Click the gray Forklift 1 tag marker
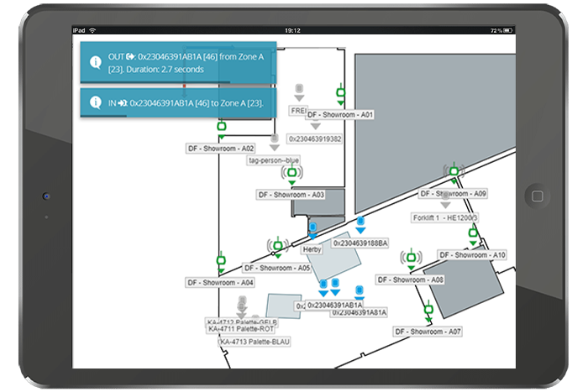 (445, 197)
